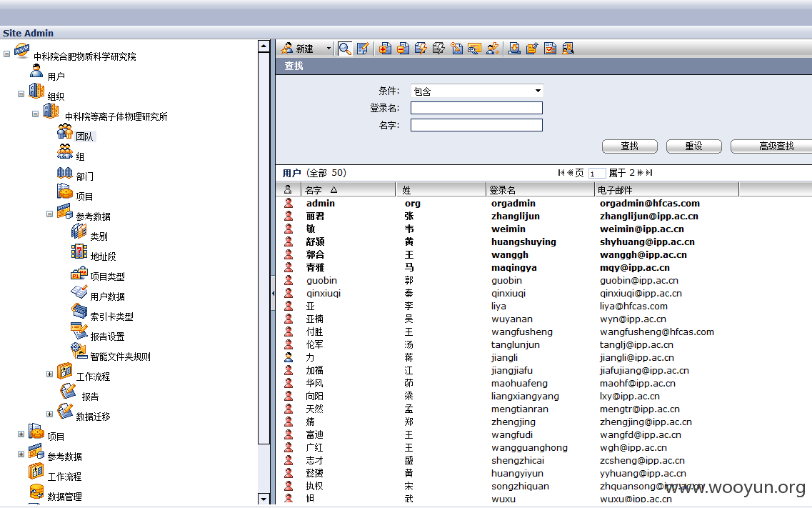Open the 报告 tree item

pyautogui.click(x=90, y=397)
